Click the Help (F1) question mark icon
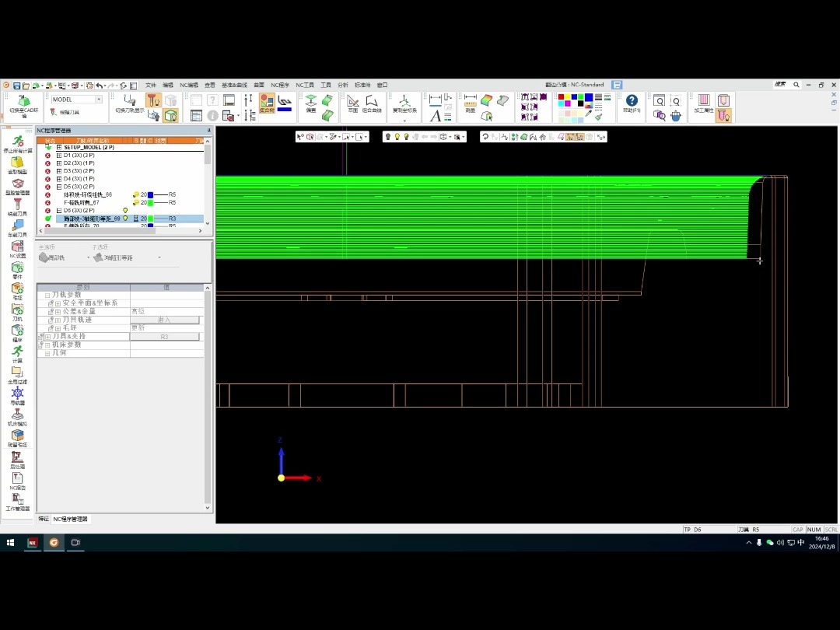Image resolution: width=840 pixels, height=630 pixels. coord(632,100)
